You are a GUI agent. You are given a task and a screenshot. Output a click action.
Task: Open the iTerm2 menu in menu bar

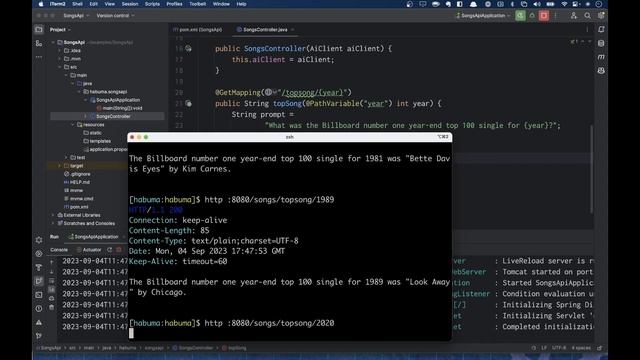click(58, 4)
